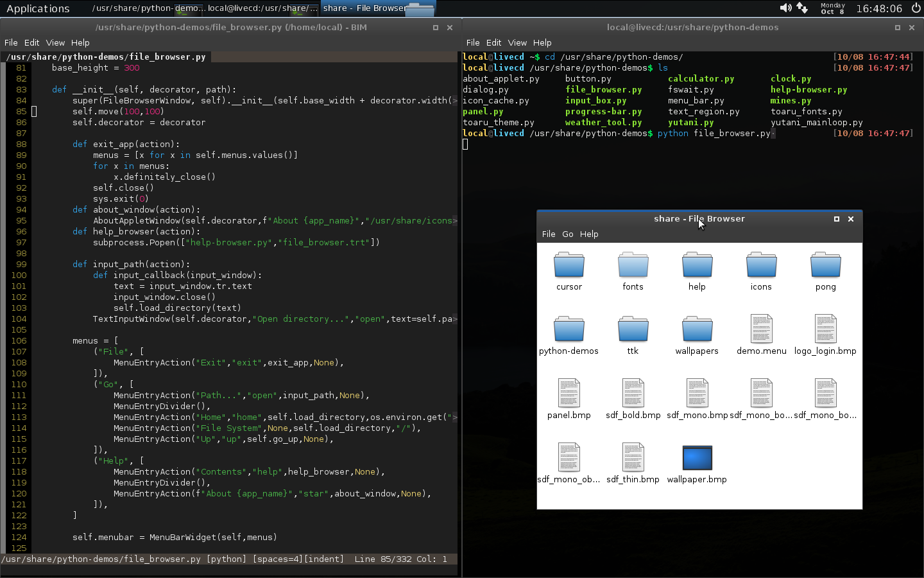Click the network status icon in panel
924x578 pixels.
[x=802, y=8]
